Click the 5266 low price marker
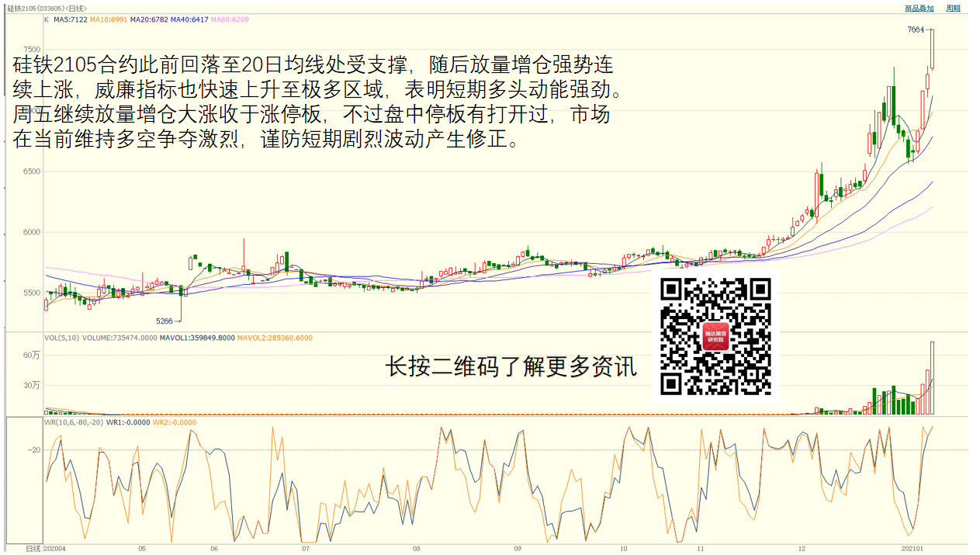Image resolution: width=980 pixels, height=555 pixels. point(164,321)
